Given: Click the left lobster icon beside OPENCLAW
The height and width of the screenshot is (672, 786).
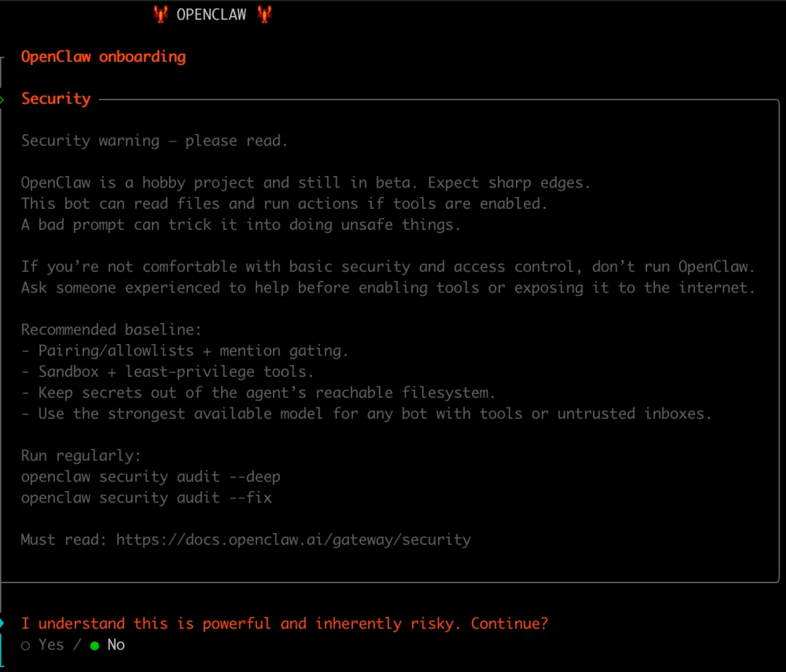Looking at the screenshot, I should pyautogui.click(x=160, y=14).
